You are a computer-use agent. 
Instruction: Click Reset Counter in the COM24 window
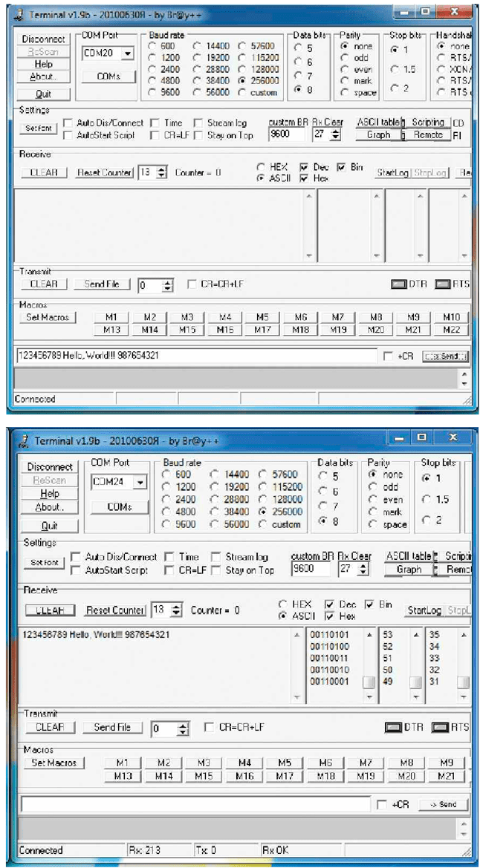coord(114,610)
